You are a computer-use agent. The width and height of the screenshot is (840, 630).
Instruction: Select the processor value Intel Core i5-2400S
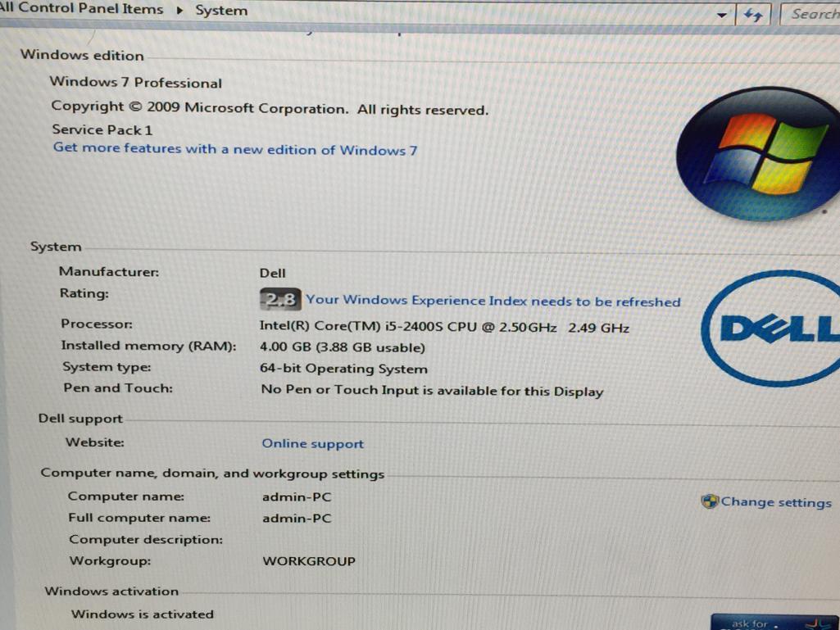[x=444, y=327]
